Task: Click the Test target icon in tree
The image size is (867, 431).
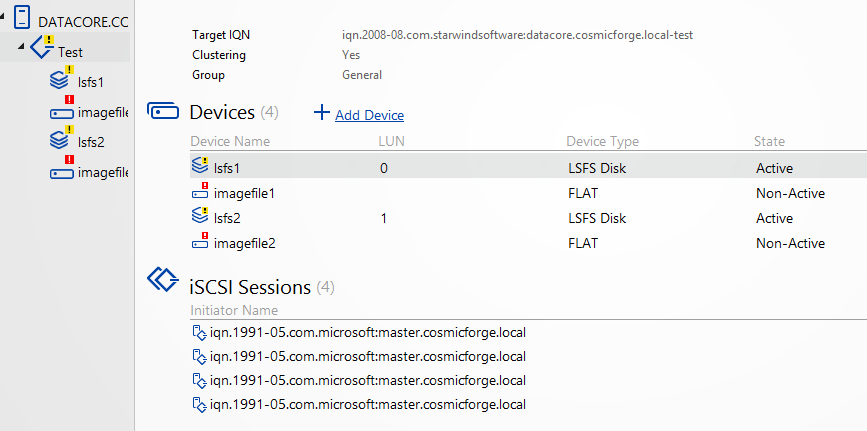Action: pos(42,46)
